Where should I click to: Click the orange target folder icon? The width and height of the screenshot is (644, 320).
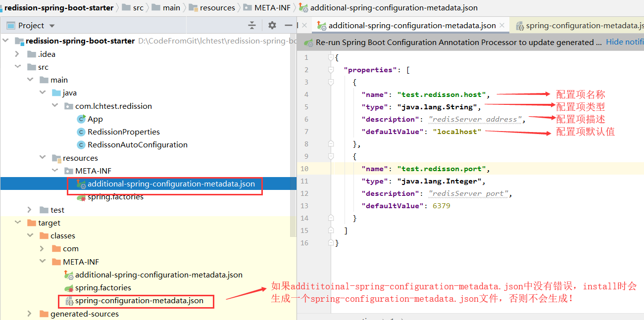pos(32,223)
